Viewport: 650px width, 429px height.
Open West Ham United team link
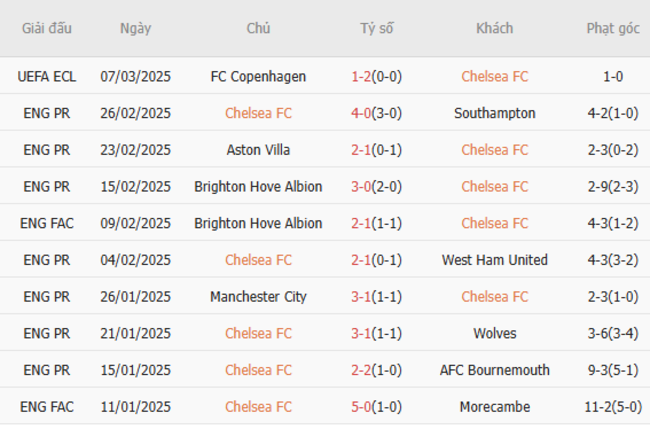pyautogui.click(x=495, y=260)
